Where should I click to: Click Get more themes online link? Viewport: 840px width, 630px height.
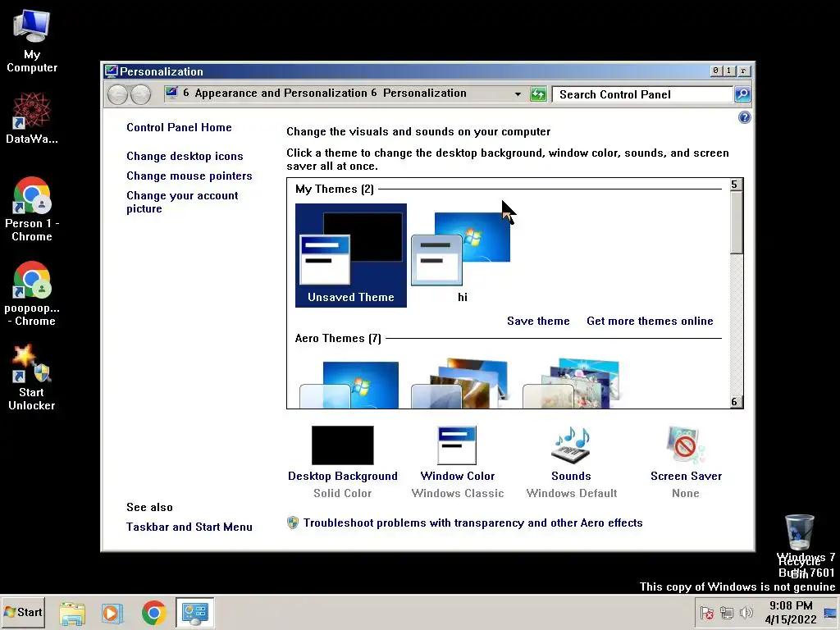pyautogui.click(x=650, y=322)
